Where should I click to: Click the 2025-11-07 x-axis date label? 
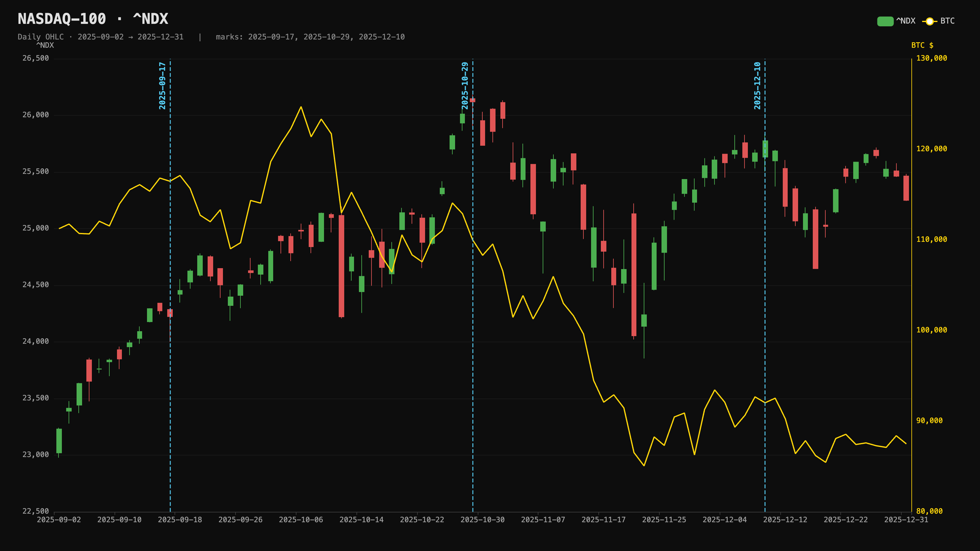click(543, 520)
